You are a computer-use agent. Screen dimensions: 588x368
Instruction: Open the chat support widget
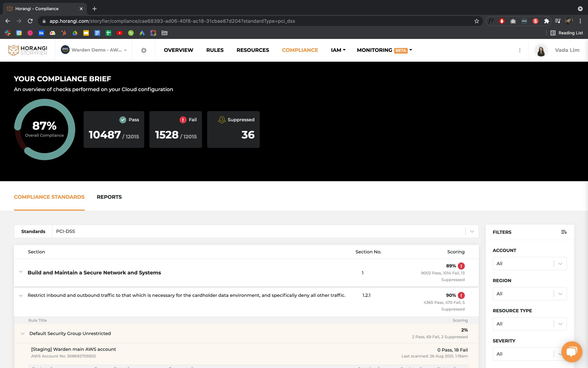[x=572, y=352]
